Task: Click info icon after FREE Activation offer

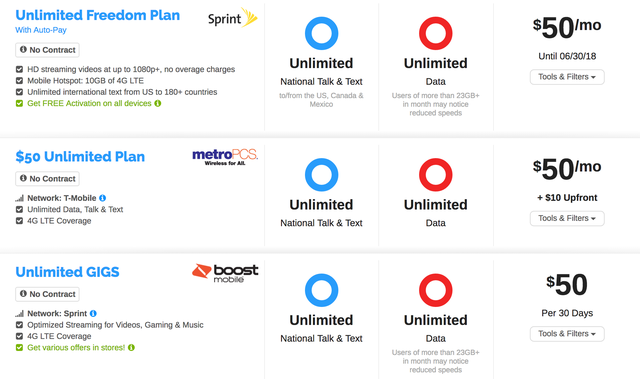Action: 158,103
